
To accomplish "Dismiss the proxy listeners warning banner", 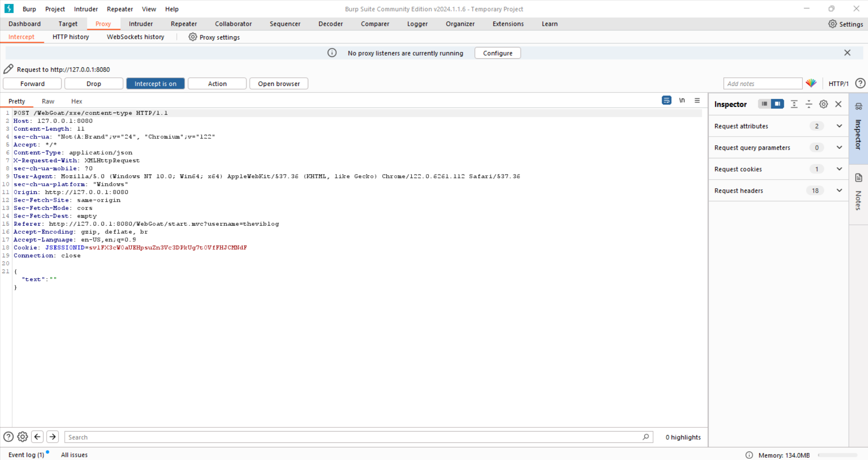I will click(x=847, y=53).
